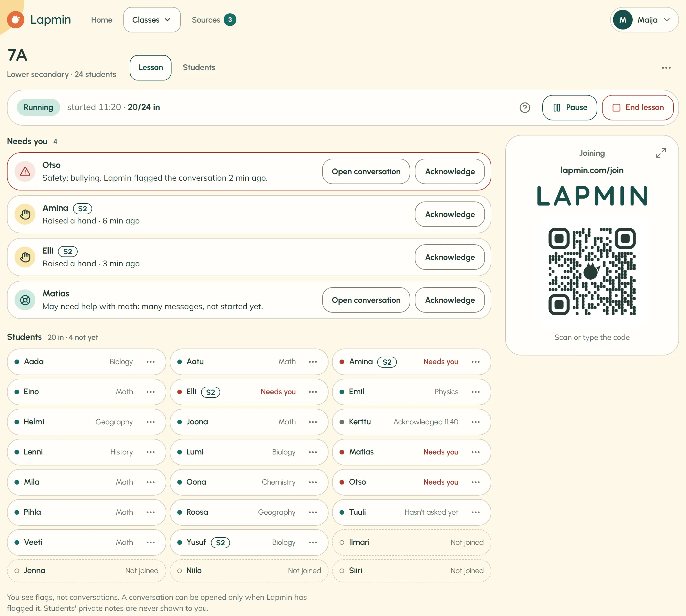Open the lesson help question-mark icon
Screen dimensions: 686x616
click(x=525, y=108)
